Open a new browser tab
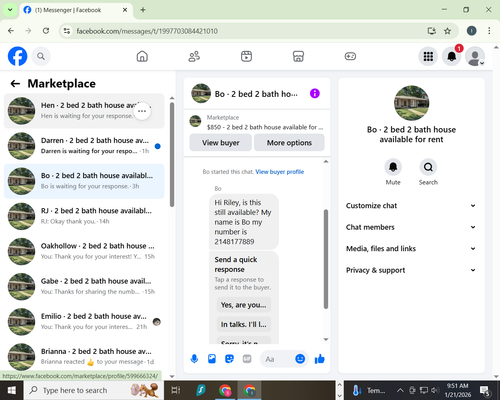Image resolution: width=500 pixels, height=400 pixels. [143, 10]
